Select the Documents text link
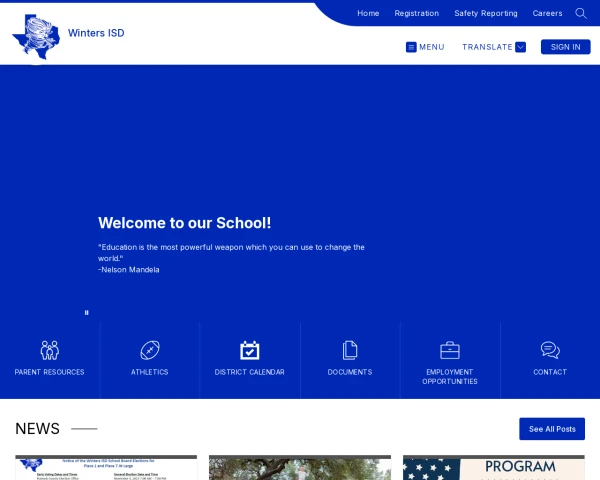The width and height of the screenshot is (600, 480). [350, 372]
